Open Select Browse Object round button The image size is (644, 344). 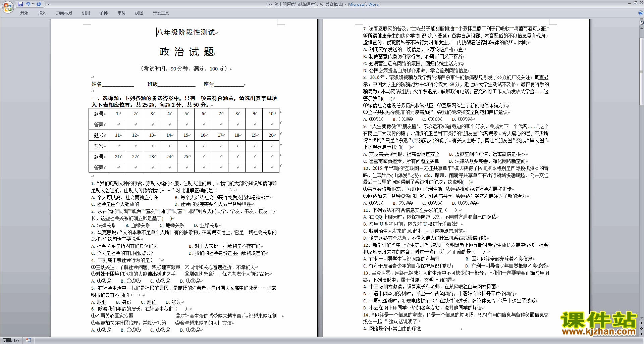coord(642,329)
